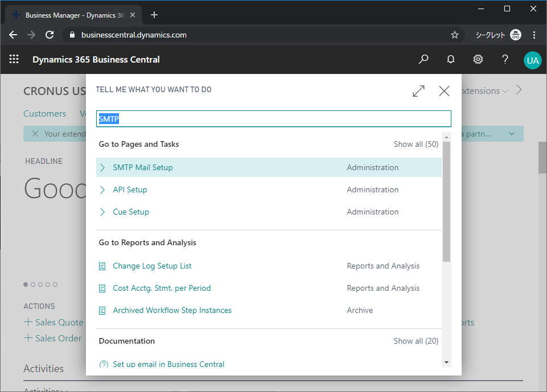547x392 pixels.
Task: Click the plus icon for Sales Quote
Action: pos(28,322)
